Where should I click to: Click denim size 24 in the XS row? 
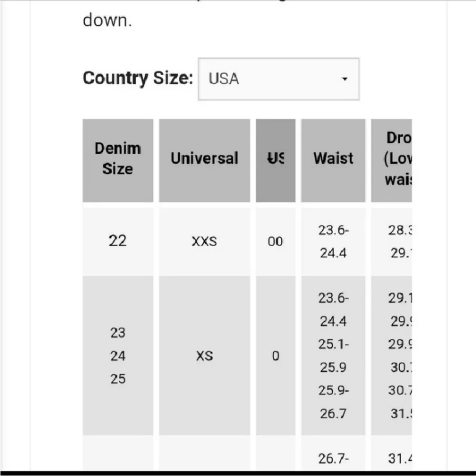[118, 356]
